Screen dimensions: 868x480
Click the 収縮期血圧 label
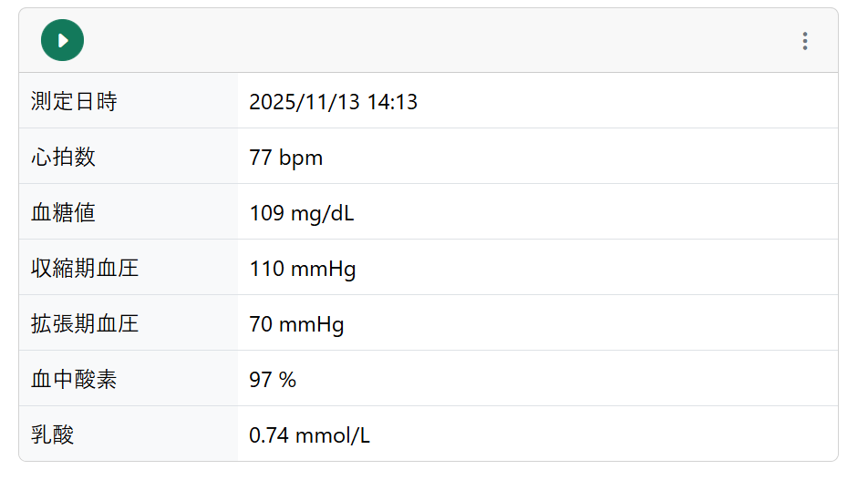[85, 269]
